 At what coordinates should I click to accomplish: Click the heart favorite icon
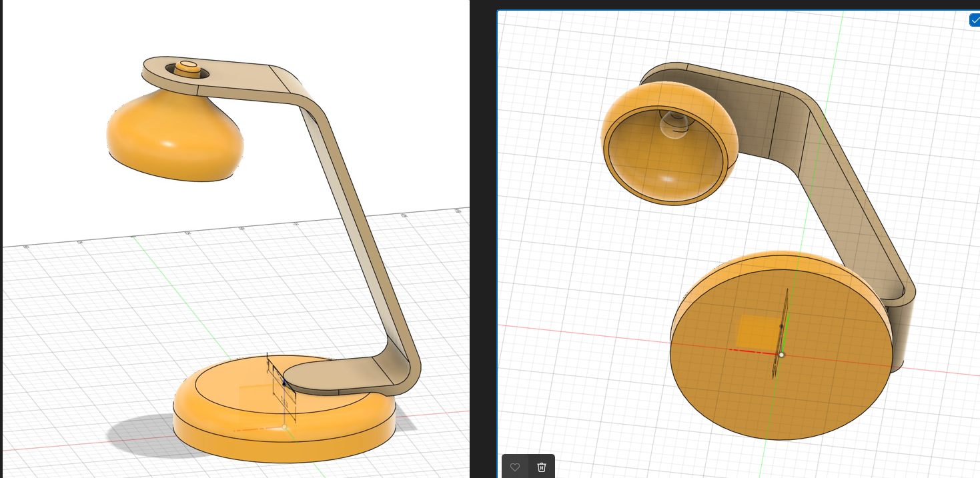click(514, 467)
